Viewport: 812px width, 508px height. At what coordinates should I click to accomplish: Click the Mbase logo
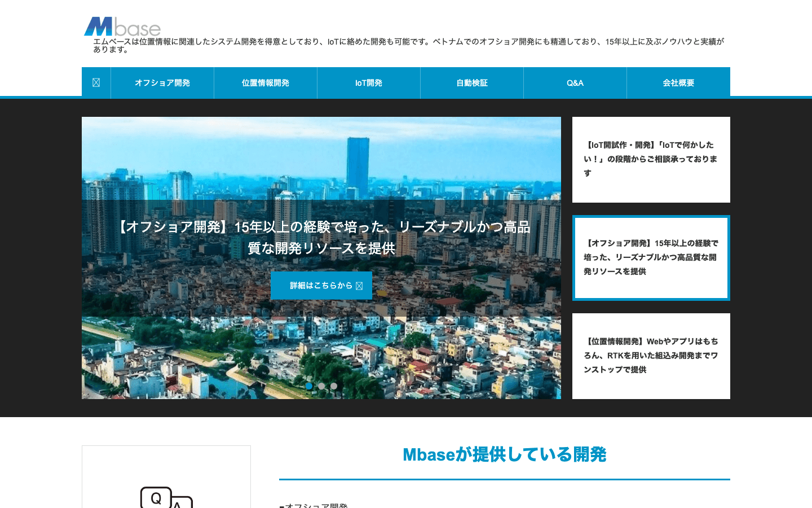(x=122, y=27)
